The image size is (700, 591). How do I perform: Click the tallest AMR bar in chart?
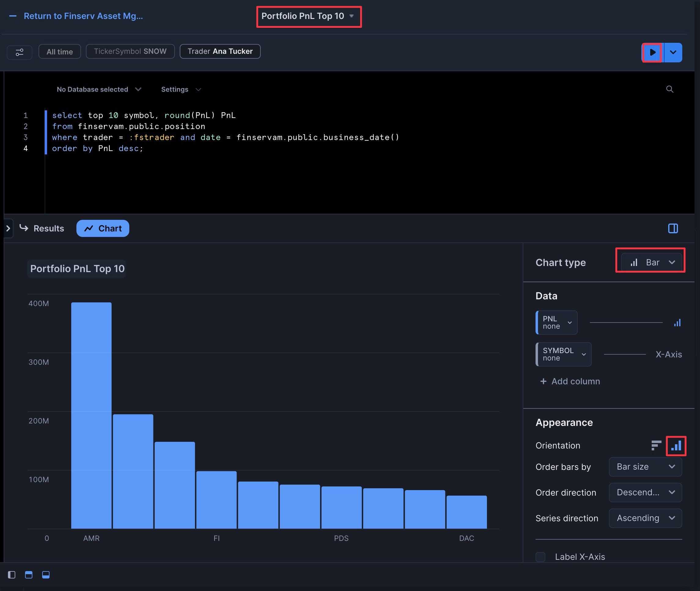point(91,416)
